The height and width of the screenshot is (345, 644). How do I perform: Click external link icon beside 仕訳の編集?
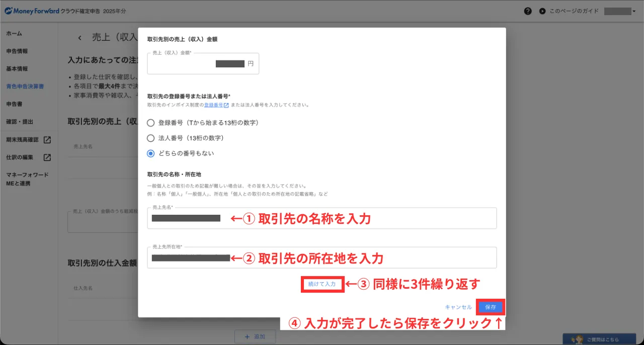[47, 157]
